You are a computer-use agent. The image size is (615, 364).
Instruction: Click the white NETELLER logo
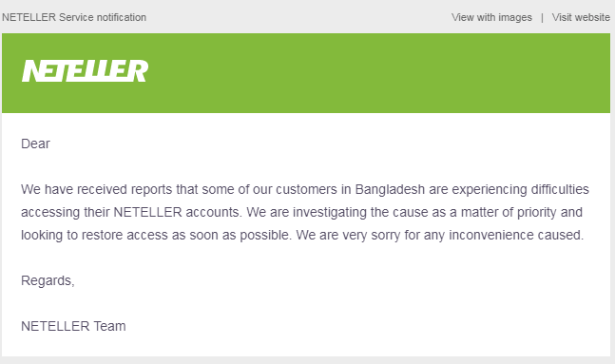86,71
